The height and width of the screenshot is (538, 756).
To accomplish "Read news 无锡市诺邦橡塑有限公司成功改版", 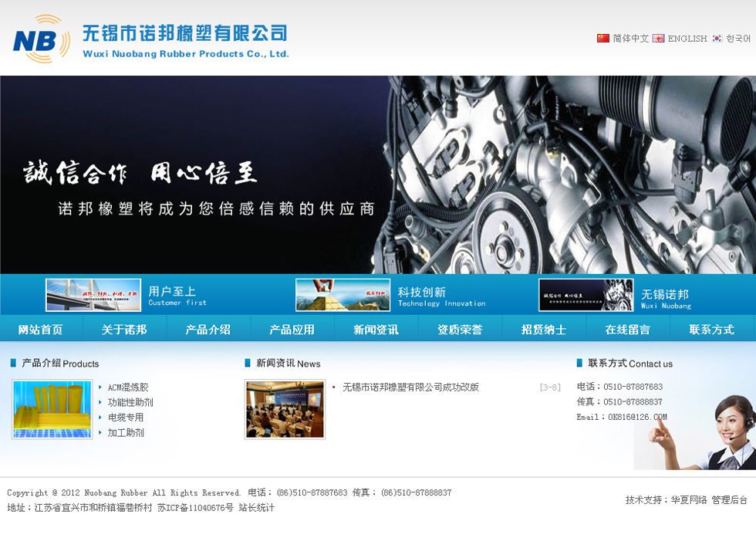I will [x=410, y=387].
